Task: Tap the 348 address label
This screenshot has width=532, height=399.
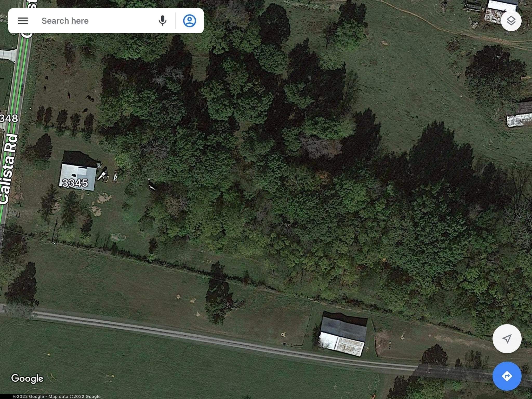Action: (x=9, y=118)
